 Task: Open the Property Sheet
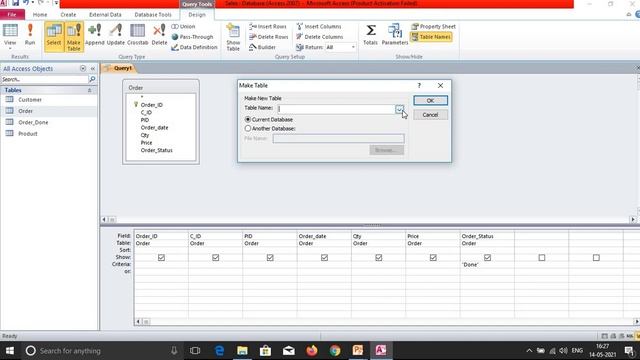[433, 26]
